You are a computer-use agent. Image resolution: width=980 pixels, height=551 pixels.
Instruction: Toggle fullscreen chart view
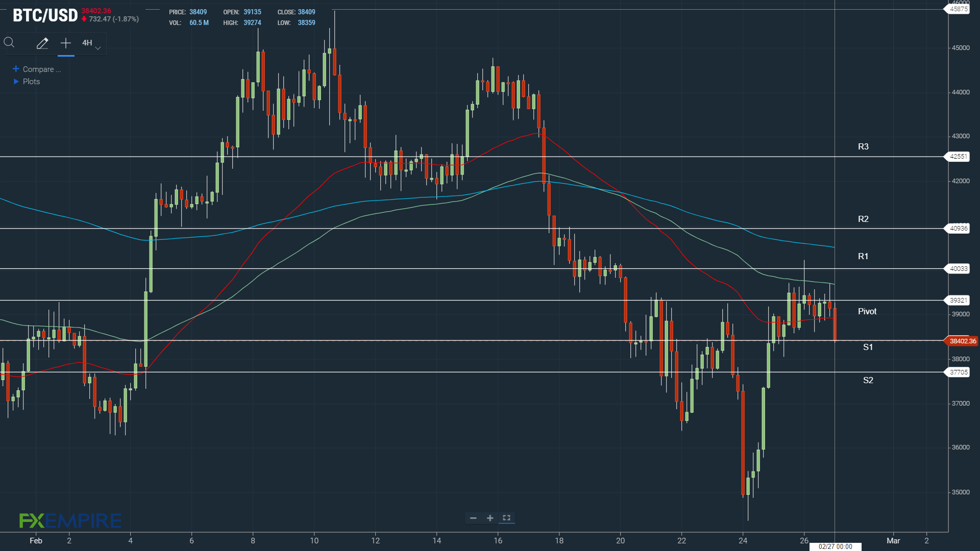point(506,518)
